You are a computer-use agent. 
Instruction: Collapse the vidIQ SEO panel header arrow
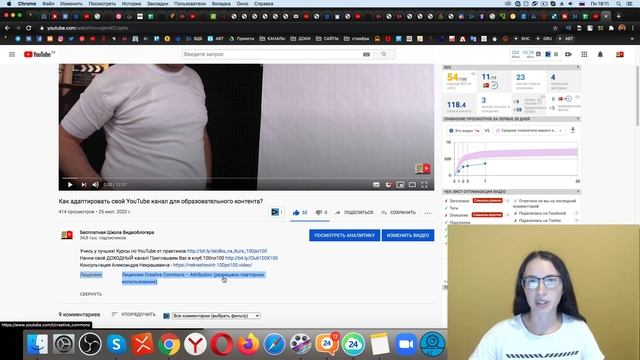(x=578, y=67)
